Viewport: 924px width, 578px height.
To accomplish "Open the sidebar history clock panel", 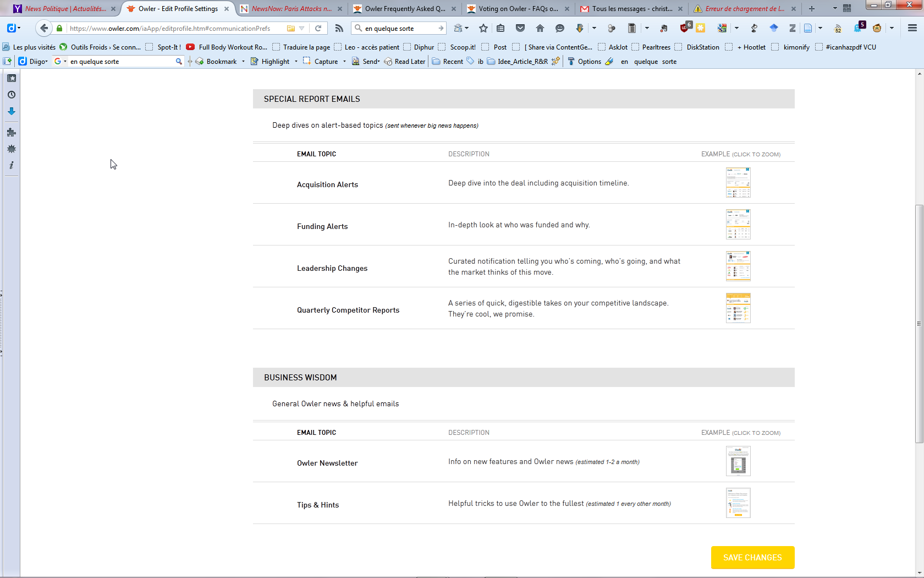I will click(12, 95).
